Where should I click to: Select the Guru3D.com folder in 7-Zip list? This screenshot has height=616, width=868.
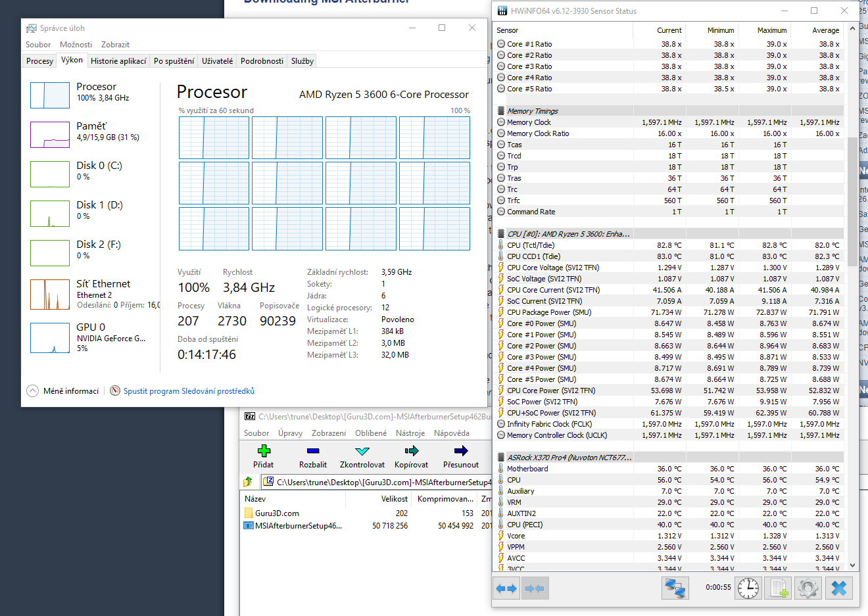(277, 513)
